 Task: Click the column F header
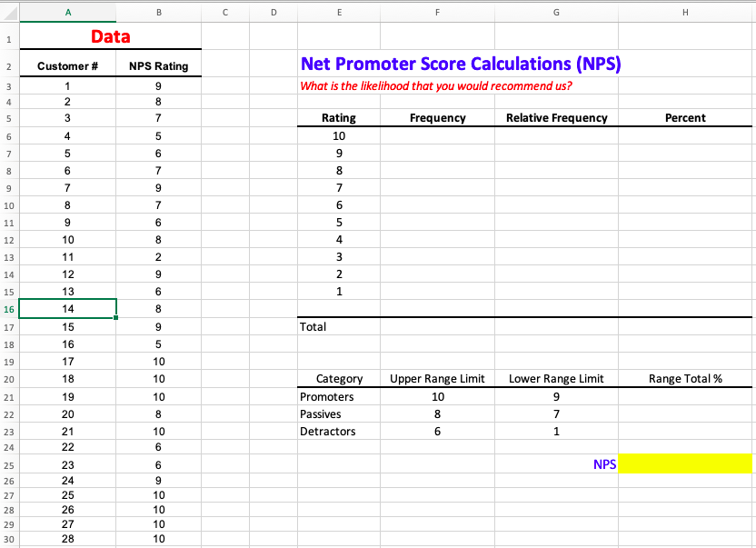(x=437, y=12)
